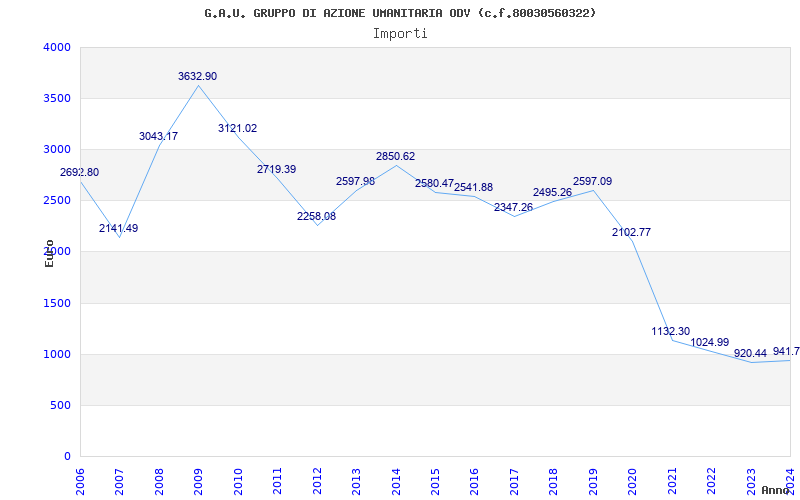800x500 pixels.
Task: Select data label 2141.49
Action: [118, 229]
